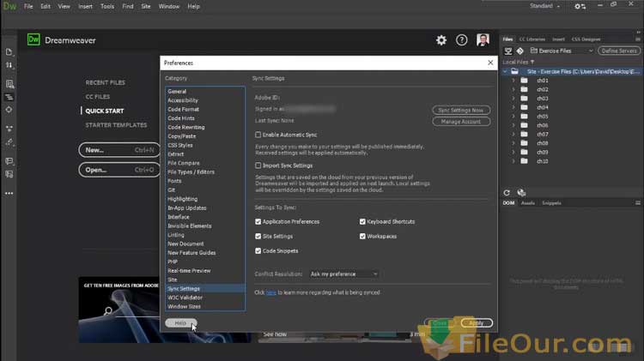This screenshot has height=361, width=644.
Task: Click the Apply Comment icon in left toolbar
Action: point(9,161)
